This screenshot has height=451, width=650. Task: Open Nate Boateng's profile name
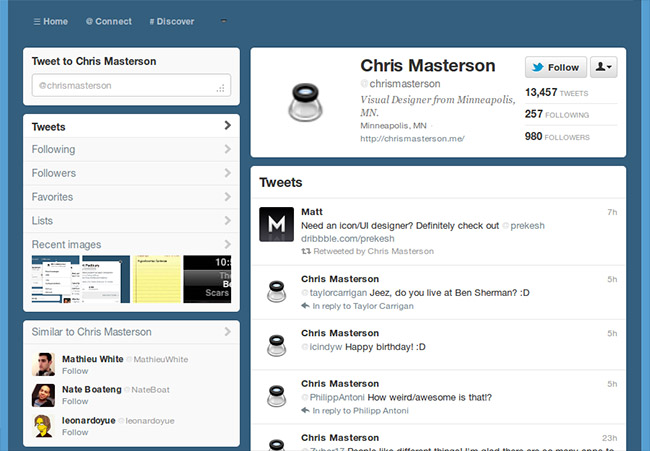click(x=92, y=389)
